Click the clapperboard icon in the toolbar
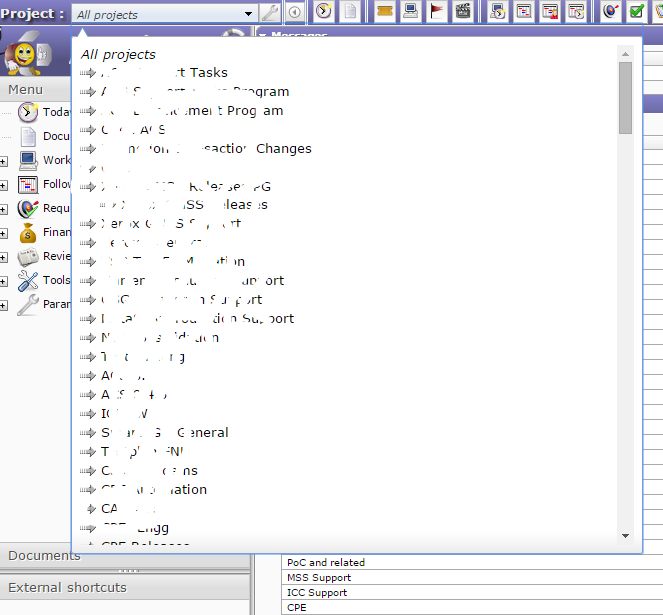 pos(462,12)
